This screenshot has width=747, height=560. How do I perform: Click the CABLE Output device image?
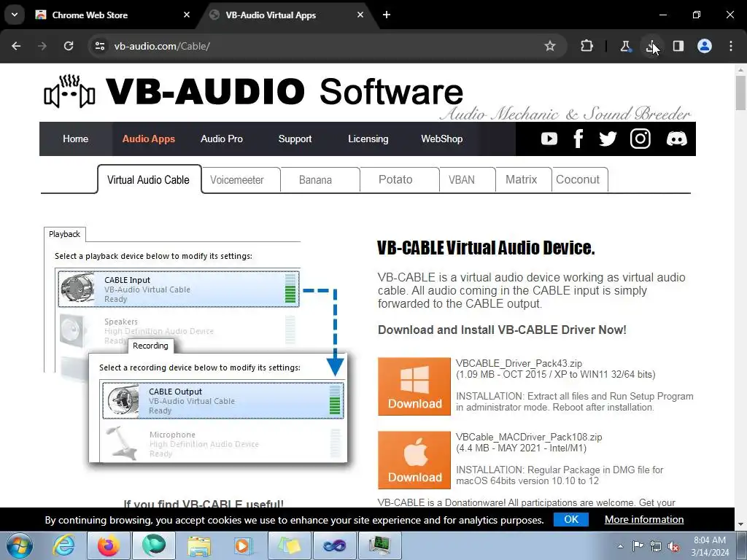123,400
